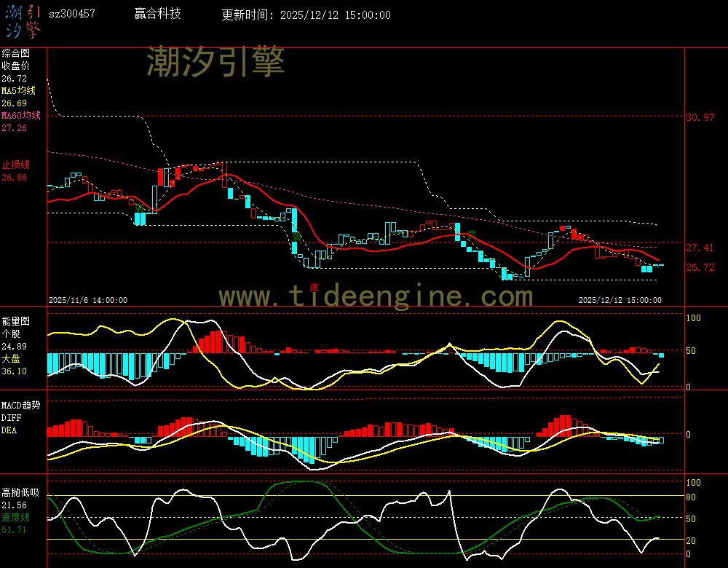The image size is (728, 568).
Task: Click the MA60均线 legend label
Action: pyautogui.click(x=20, y=116)
